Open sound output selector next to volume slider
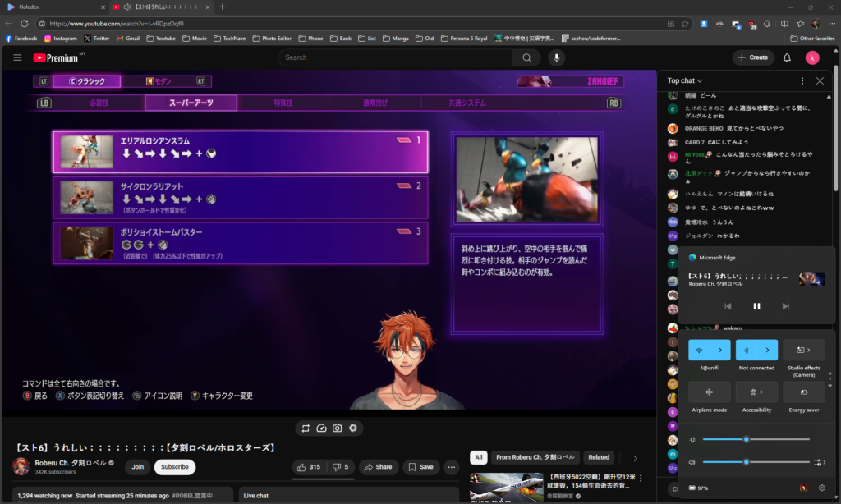Screen dimensions: 841x504 820,462
